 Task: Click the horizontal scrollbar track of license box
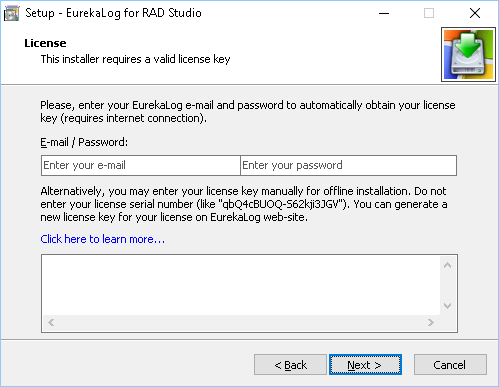tap(241, 322)
